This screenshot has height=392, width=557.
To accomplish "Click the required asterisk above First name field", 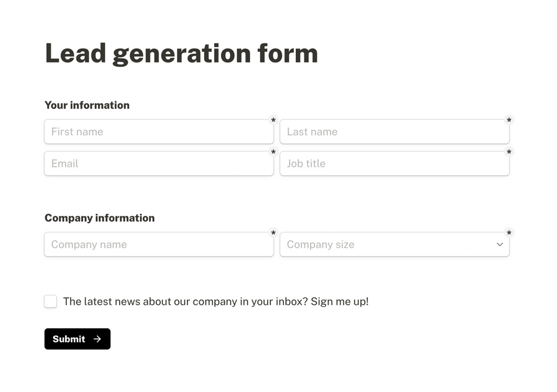I will click(x=274, y=120).
